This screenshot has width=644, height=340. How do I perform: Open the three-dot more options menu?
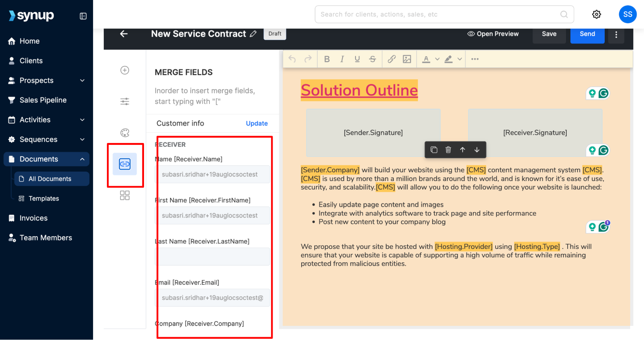click(x=616, y=34)
